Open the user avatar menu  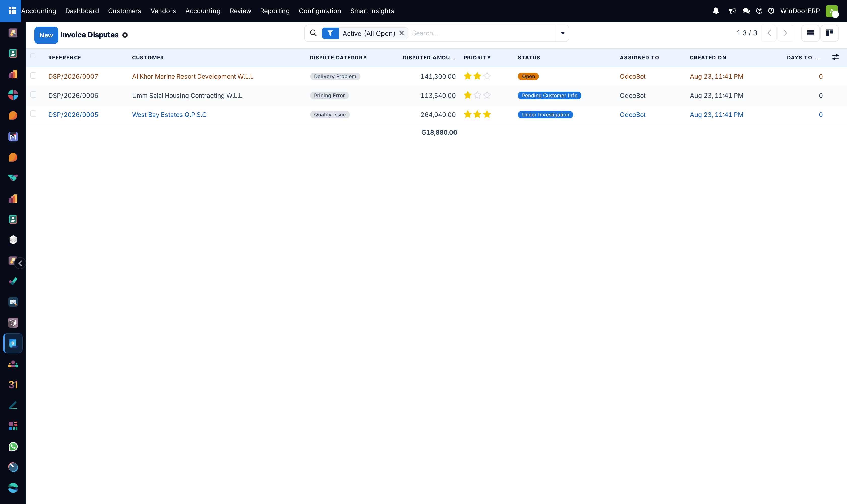pyautogui.click(x=832, y=11)
